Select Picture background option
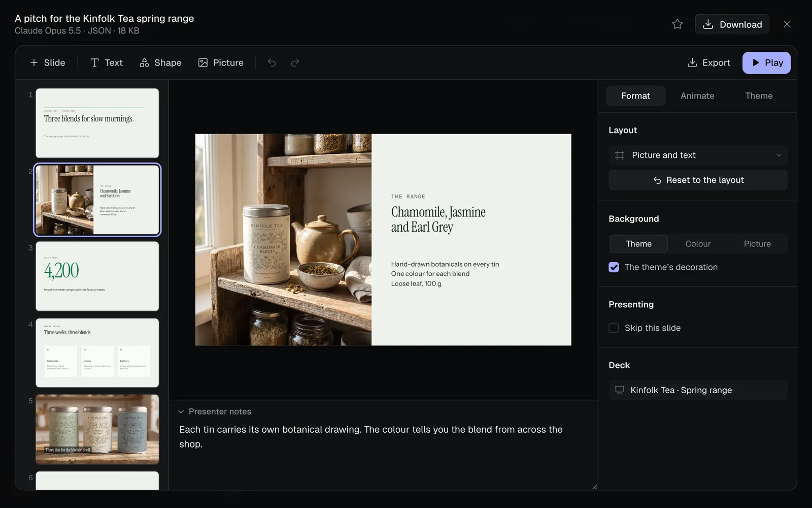This screenshot has height=508, width=812. (757, 244)
